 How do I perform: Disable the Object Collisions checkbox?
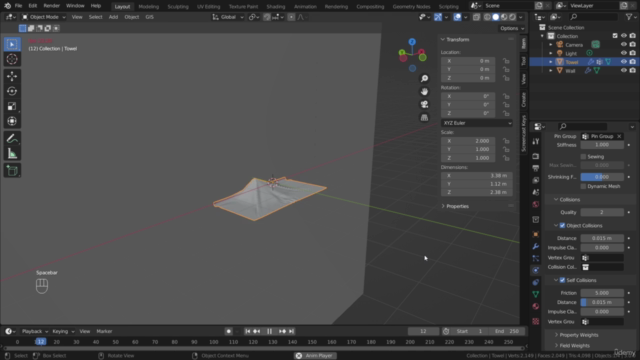click(562, 225)
